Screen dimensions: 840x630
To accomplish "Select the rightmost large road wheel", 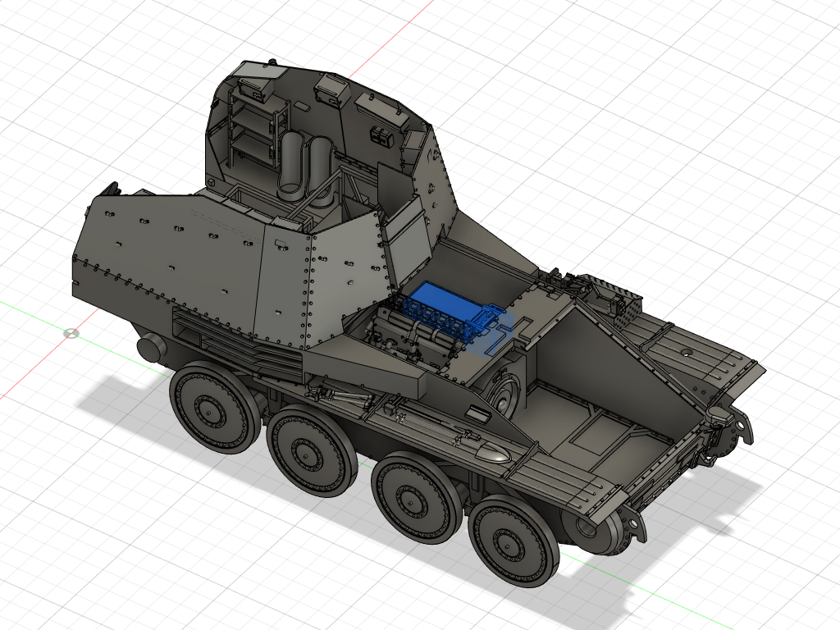I will coord(513,543).
